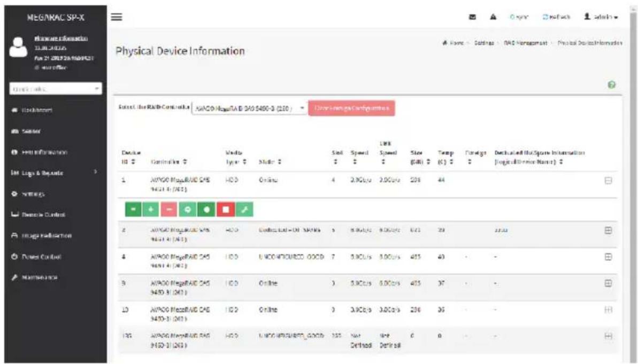Expand the details of device ID 2
This screenshot has width=638, height=364.
pyautogui.click(x=608, y=230)
